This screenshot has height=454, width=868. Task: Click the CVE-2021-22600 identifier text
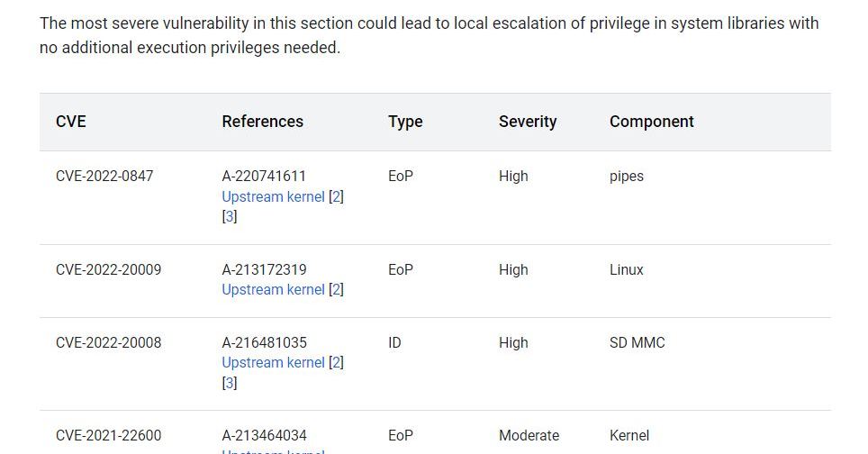(108, 435)
